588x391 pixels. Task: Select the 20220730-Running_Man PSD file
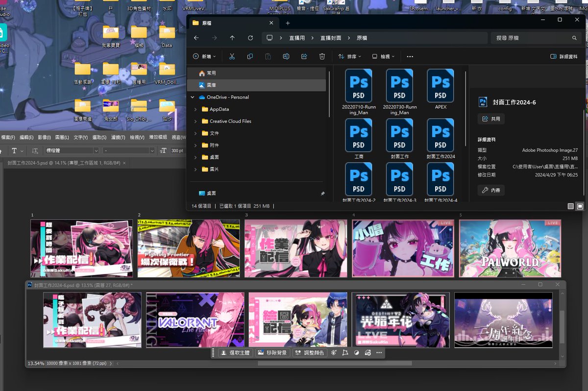point(400,92)
